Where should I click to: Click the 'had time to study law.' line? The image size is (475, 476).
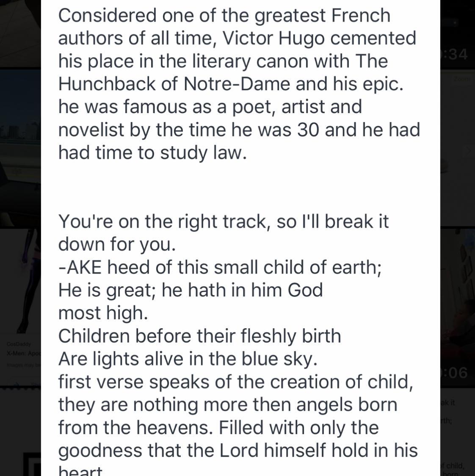[x=152, y=152]
